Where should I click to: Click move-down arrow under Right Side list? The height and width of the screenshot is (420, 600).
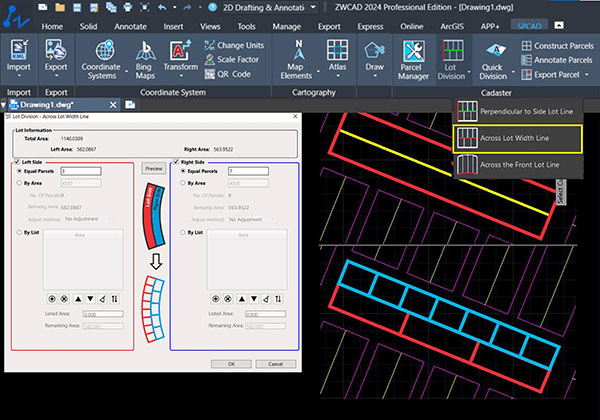(254, 299)
